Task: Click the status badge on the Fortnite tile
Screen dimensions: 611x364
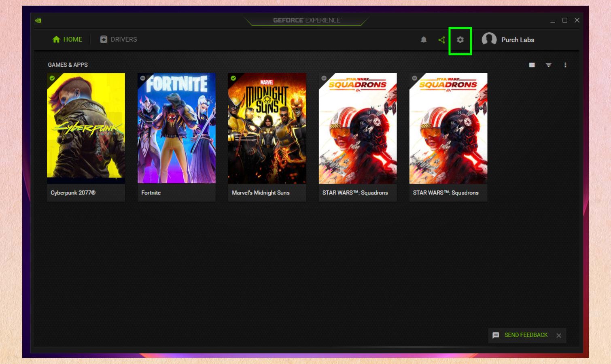Action: [x=143, y=78]
